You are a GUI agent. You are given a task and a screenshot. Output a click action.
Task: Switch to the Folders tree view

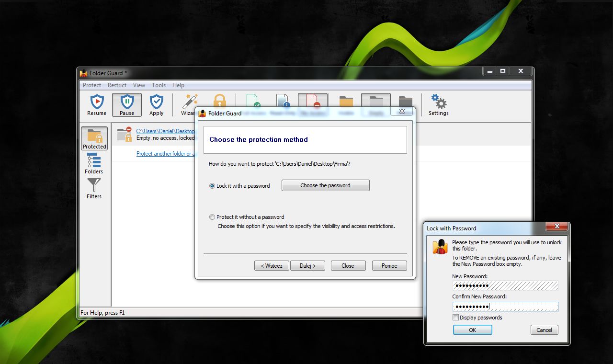94,164
